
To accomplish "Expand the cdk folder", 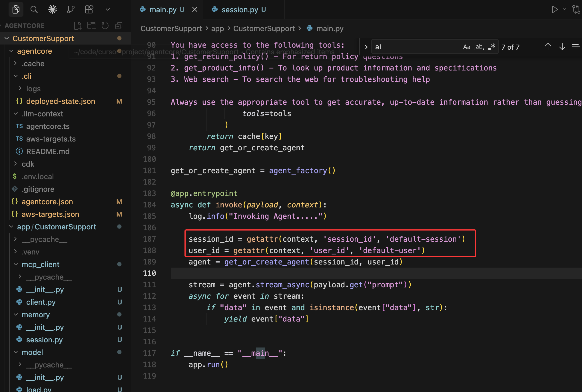I will [28, 164].
